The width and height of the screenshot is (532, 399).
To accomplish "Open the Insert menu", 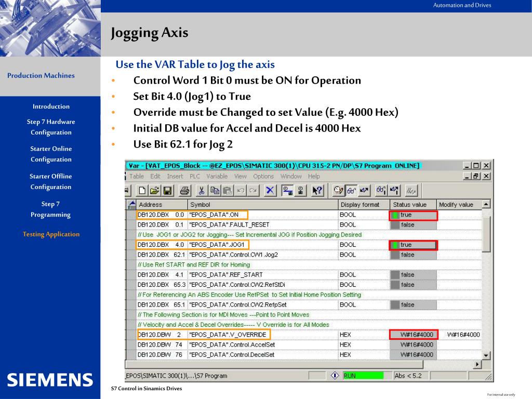I will tap(175, 177).
